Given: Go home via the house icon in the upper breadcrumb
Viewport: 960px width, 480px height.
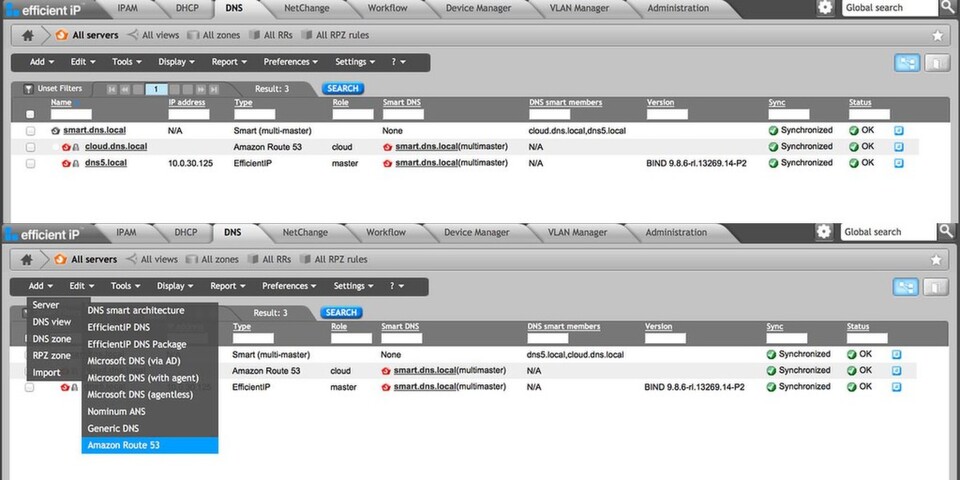Looking at the screenshot, I should pos(28,36).
